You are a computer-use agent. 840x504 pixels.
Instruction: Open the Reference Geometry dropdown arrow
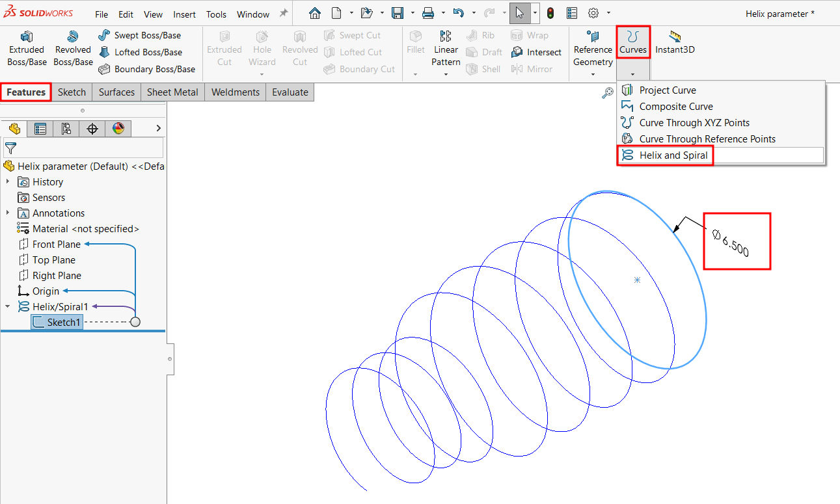click(593, 74)
